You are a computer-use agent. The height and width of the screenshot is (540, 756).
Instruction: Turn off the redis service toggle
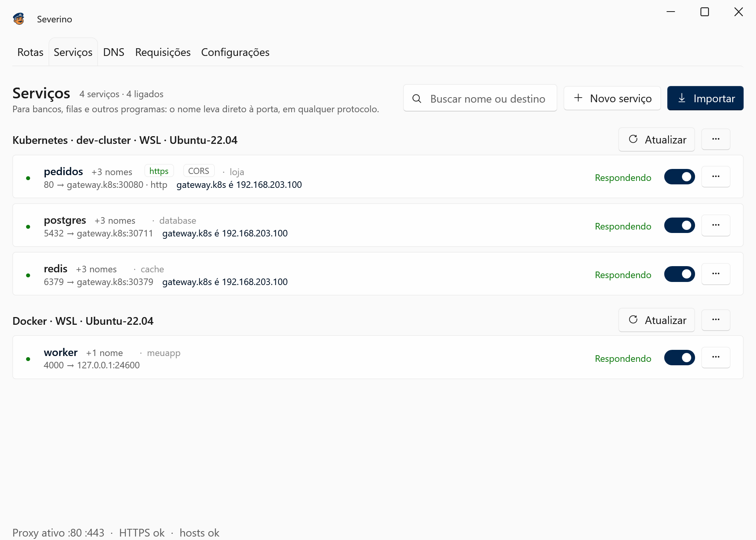tap(679, 274)
